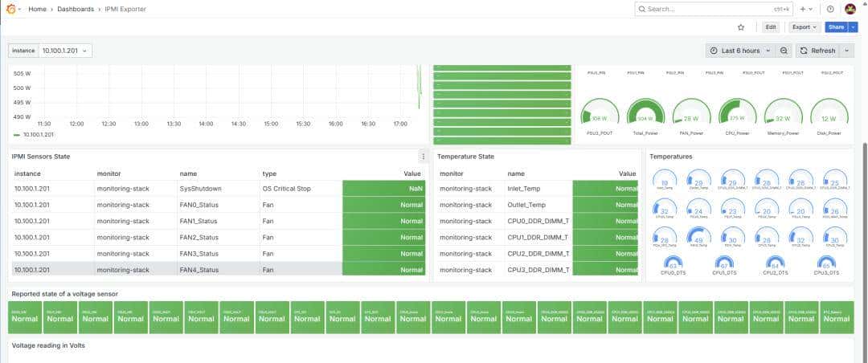Open the plus new item menu
This screenshot has width=868, height=363.
click(x=807, y=9)
